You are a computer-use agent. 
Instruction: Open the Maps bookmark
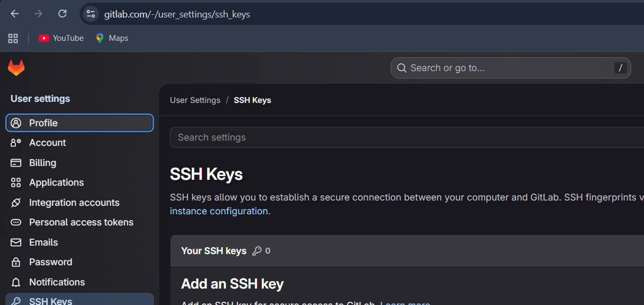(x=111, y=38)
